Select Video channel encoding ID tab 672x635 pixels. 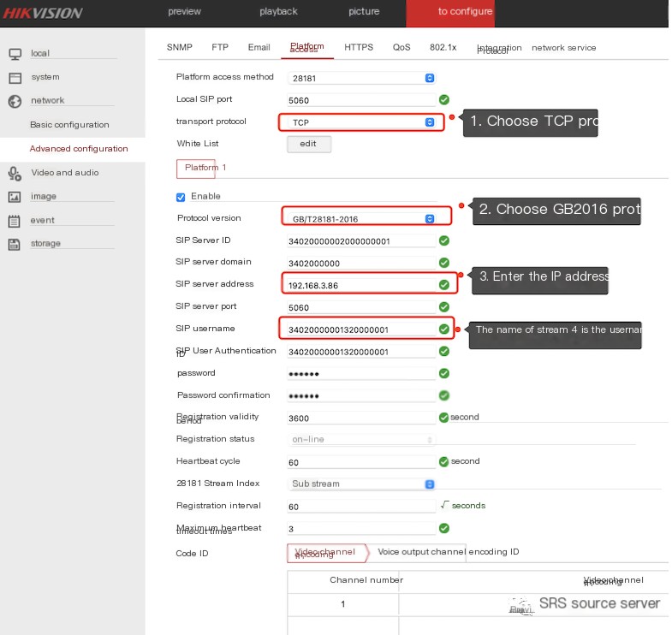(x=328, y=553)
